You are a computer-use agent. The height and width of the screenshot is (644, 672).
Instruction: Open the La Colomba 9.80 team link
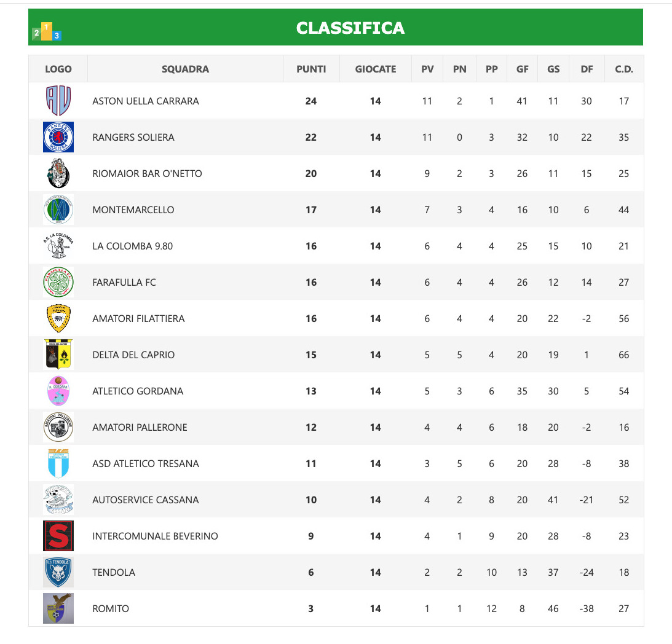pyautogui.click(x=132, y=246)
